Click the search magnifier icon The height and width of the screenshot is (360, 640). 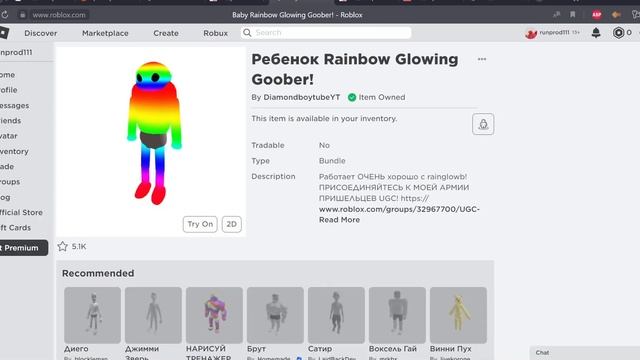pos(247,33)
